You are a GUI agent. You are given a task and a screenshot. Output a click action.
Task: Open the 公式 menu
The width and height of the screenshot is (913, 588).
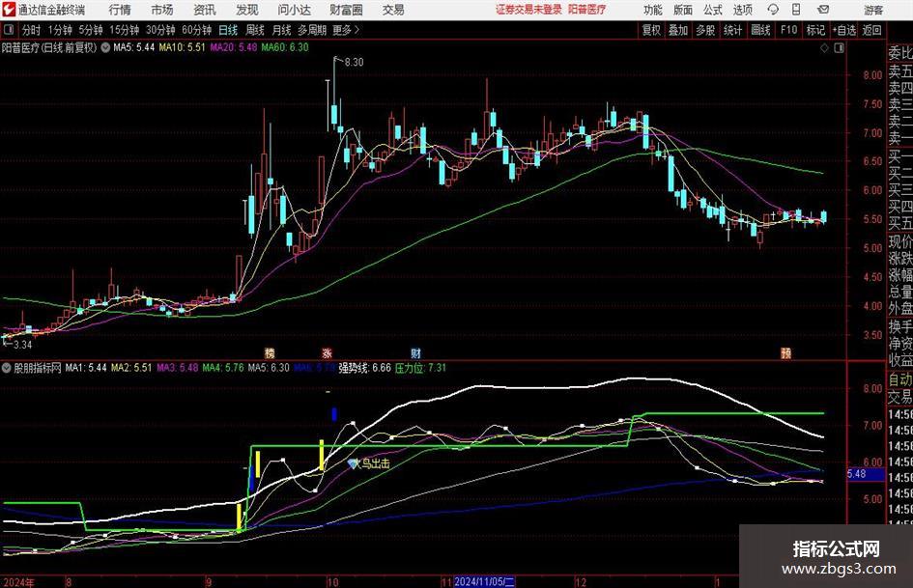pos(713,10)
